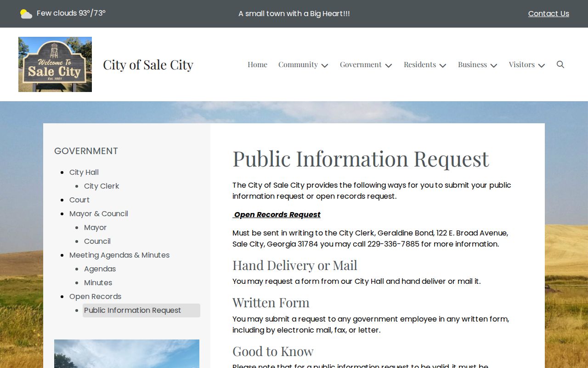Viewport: 588px width, 368px height.
Task: Open Meeting Agendas & Minutes sidebar link
Action: [119, 255]
